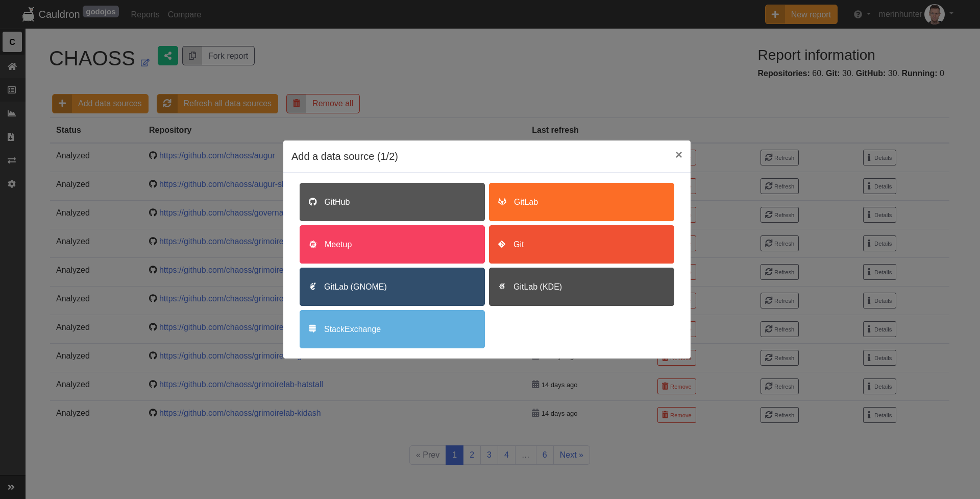980x499 pixels.
Task: Click the GitHub icon beside chaoss/augur link
Action: click(x=153, y=155)
